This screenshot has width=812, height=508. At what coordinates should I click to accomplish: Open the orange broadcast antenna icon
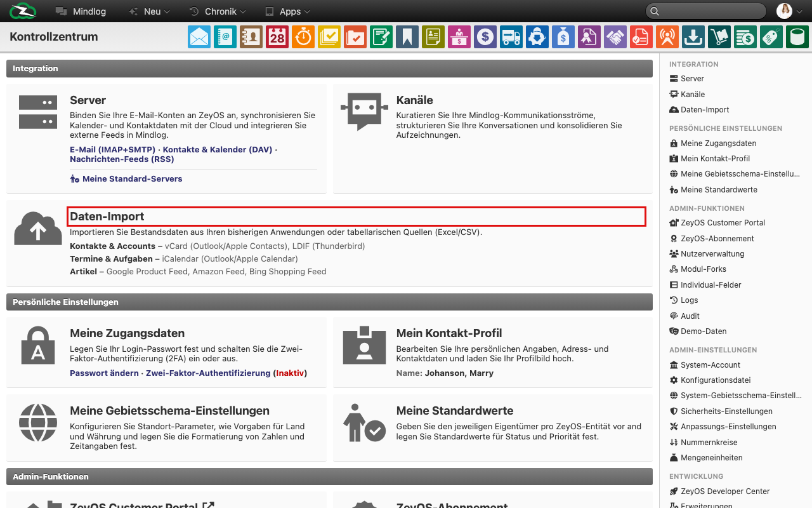667,37
